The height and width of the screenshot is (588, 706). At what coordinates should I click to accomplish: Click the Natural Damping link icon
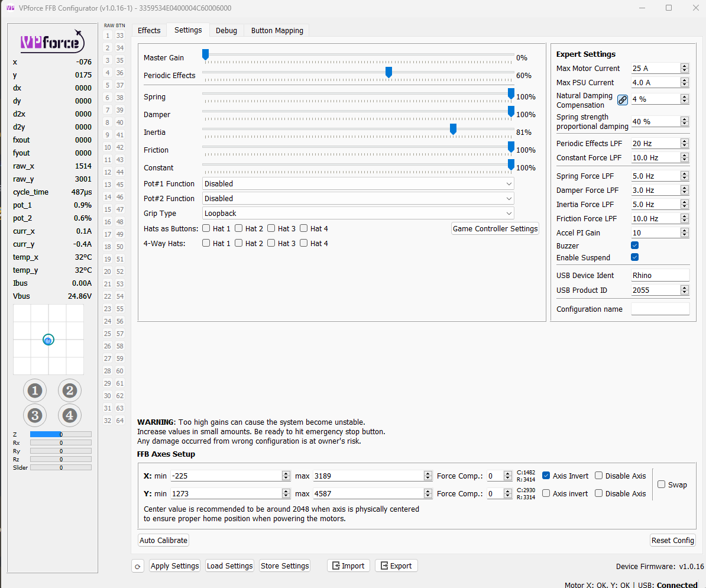[622, 99]
